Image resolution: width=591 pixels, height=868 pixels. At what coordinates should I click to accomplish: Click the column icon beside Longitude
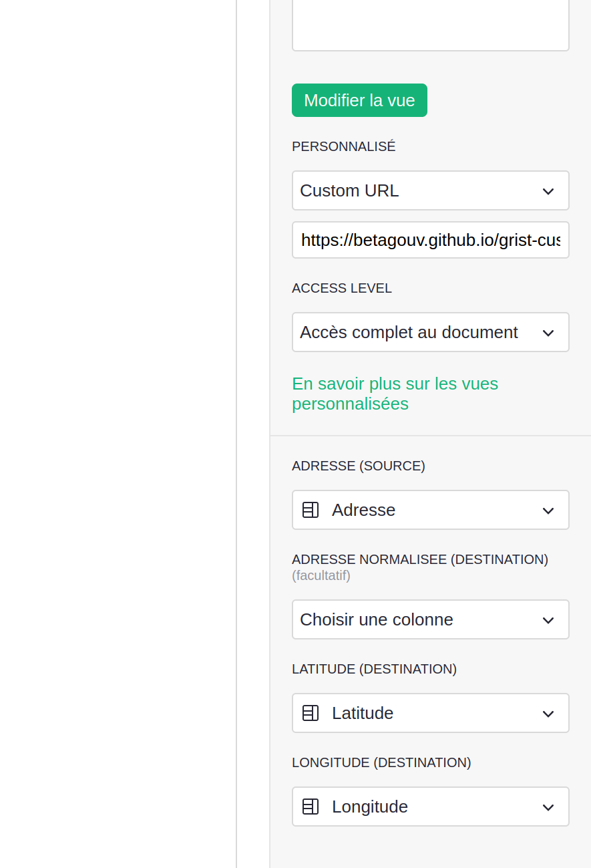tap(311, 807)
